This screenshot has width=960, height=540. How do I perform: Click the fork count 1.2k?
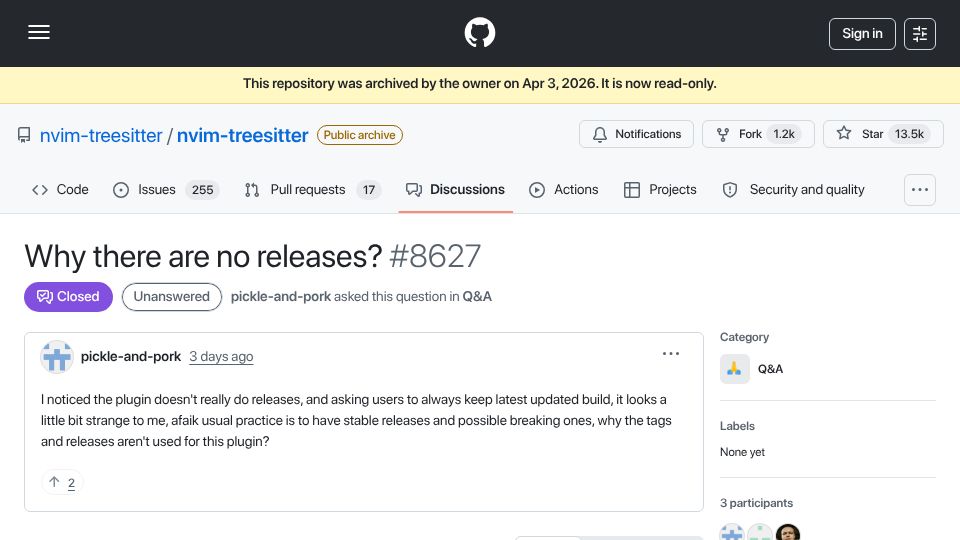tap(784, 134)
